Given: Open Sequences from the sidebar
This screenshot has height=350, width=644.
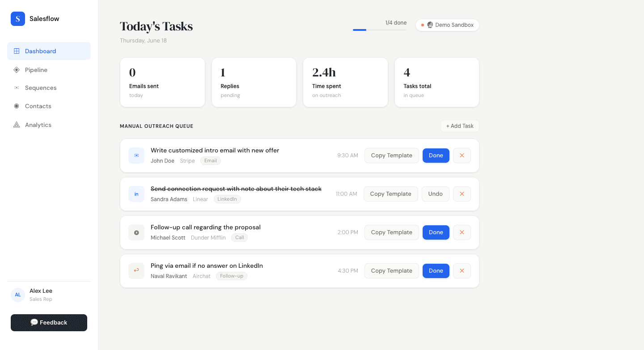Looking at the screenshot, I should coord(49,88).
